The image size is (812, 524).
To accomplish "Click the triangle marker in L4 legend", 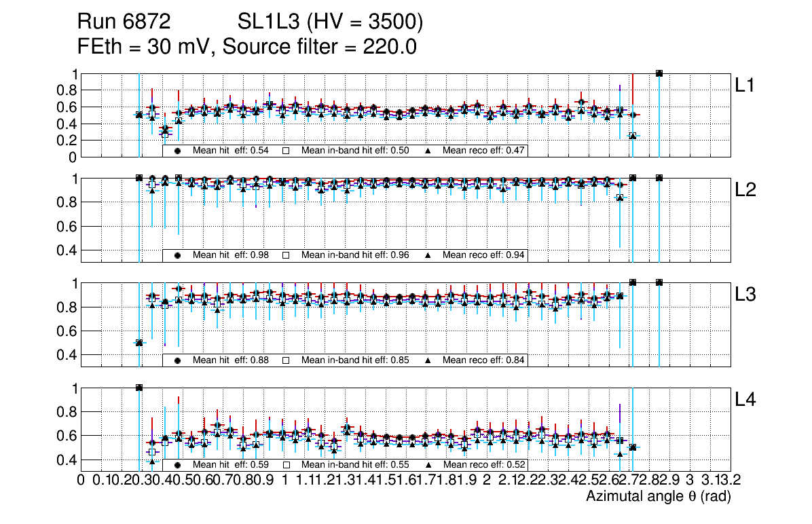I will point(427,465).
